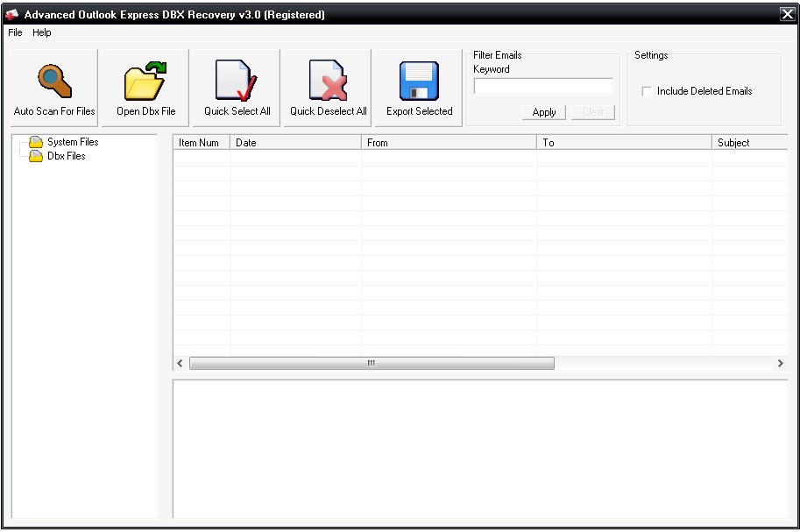Sort by the To column header
Viewport: 800px width, 532px height.
(625, 143)
